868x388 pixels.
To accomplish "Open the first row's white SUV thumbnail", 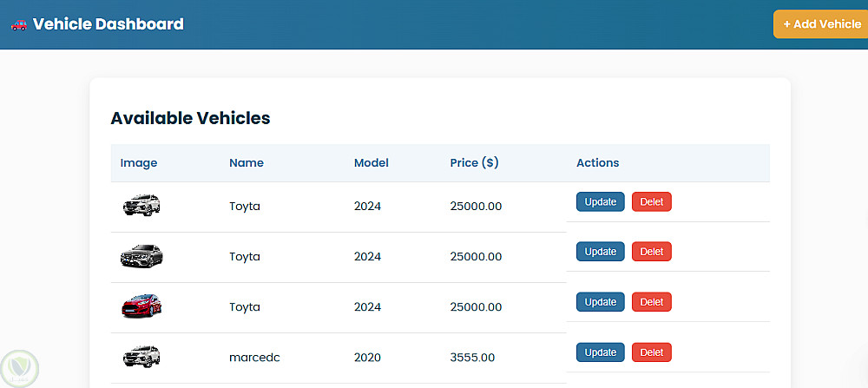I will click(141, 206).
